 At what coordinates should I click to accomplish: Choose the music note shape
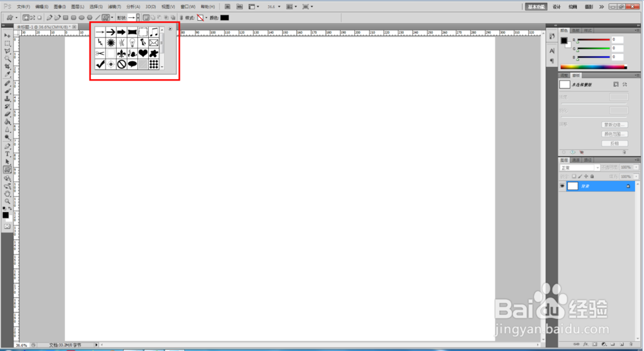[154, 32]
